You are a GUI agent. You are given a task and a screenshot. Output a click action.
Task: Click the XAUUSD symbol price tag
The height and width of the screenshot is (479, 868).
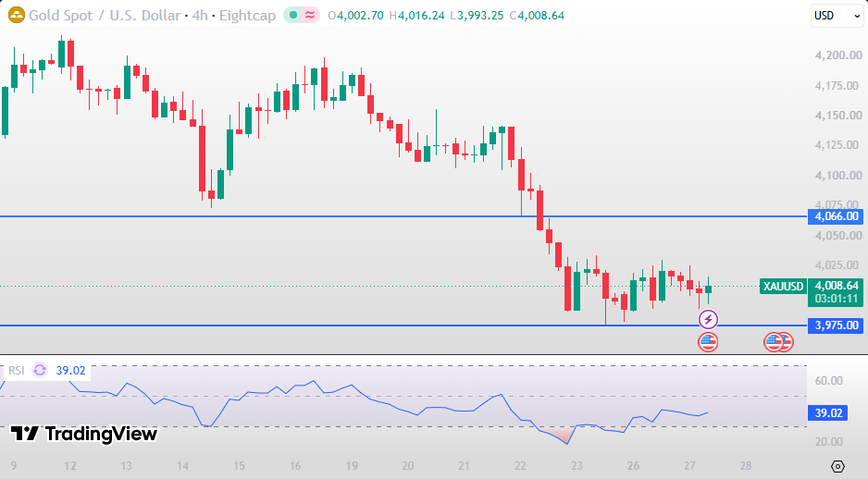[783, 286]
